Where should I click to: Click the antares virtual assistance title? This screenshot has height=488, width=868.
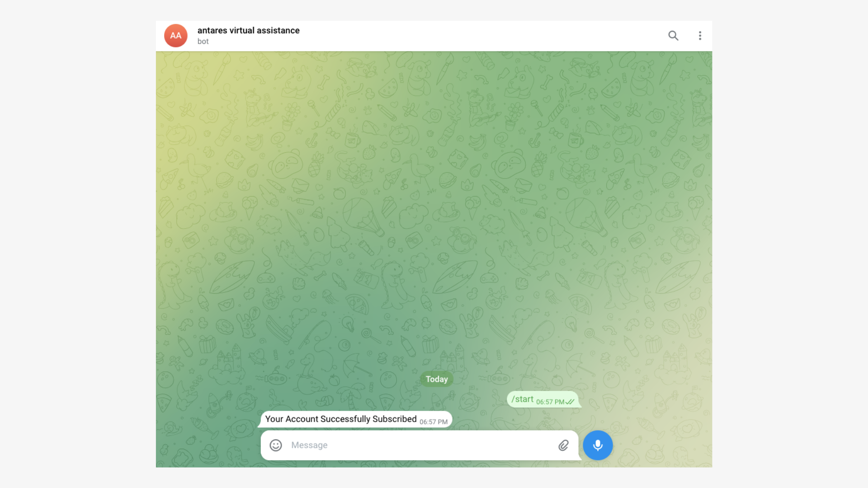pyautogui.click(x=248, y=30)
